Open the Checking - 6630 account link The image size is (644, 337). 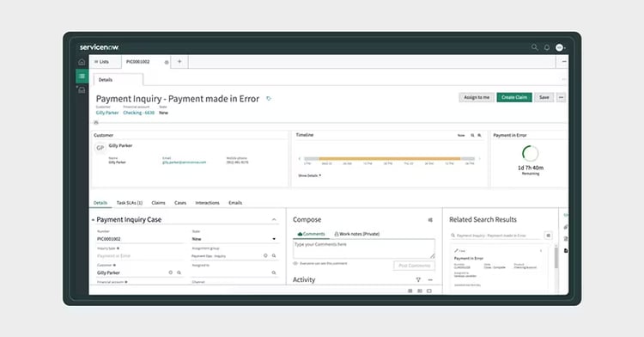coord(139,113)
